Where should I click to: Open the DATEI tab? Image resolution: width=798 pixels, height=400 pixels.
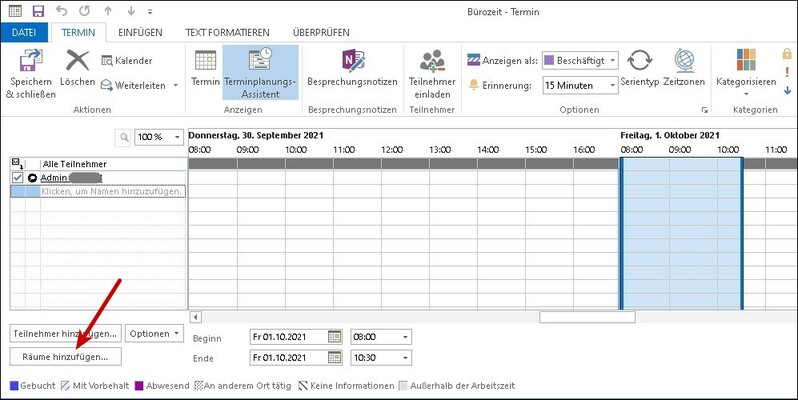coord(24,32)
